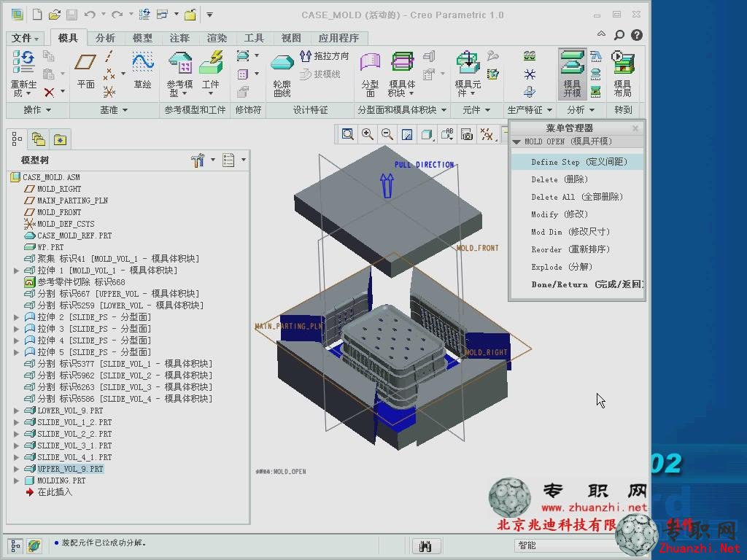Click the Open file icon in quick access toolbar
The width and height of the screenshot is (747, 560).
pos(54,15)
